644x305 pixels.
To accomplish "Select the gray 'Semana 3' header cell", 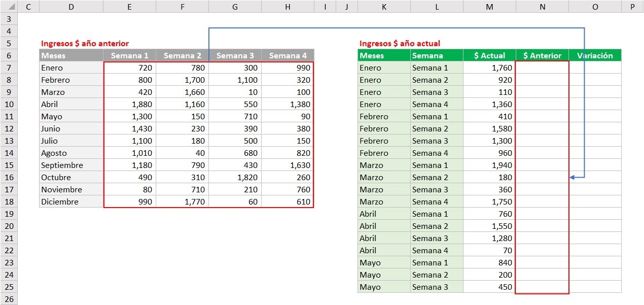I will 235,55.
